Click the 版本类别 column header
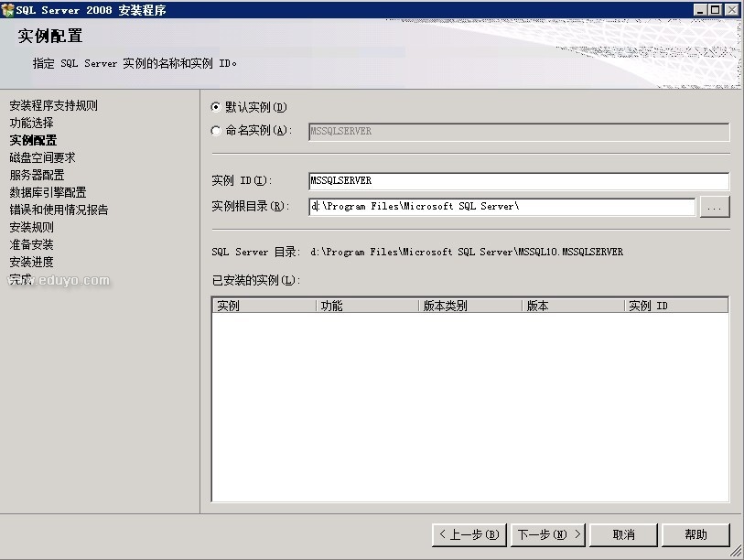This screenshot has height=560, width=744. click(470, 307)
